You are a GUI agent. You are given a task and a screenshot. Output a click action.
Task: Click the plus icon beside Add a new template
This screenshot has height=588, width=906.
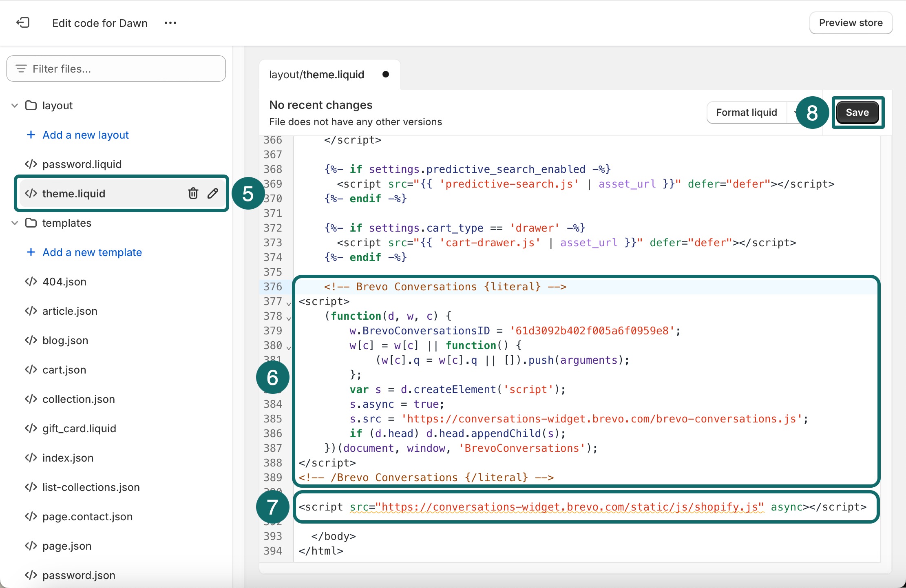pos(31,252)
